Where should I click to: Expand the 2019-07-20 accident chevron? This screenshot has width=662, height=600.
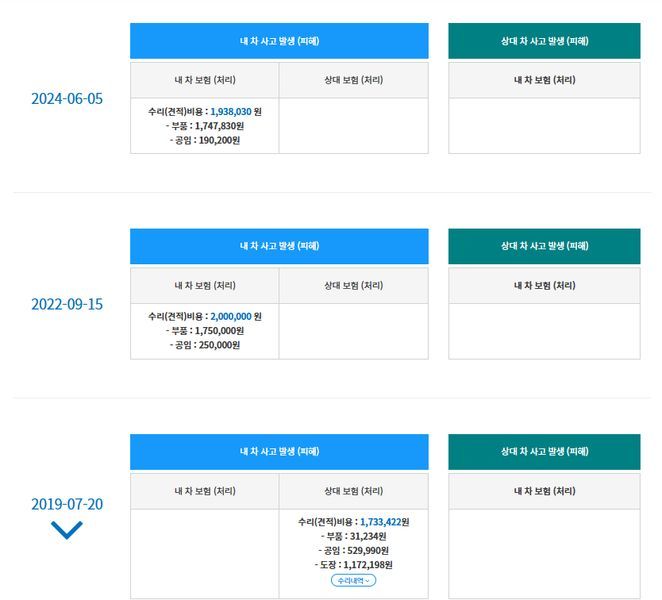coord(67,530)
